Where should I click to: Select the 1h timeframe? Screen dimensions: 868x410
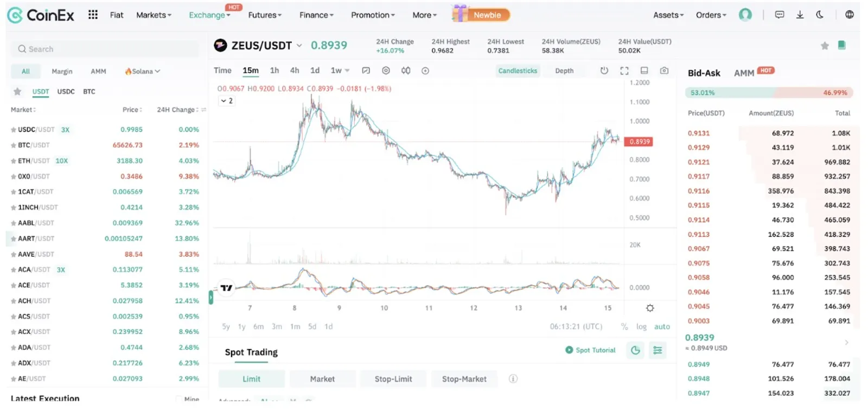click(275, 71)
